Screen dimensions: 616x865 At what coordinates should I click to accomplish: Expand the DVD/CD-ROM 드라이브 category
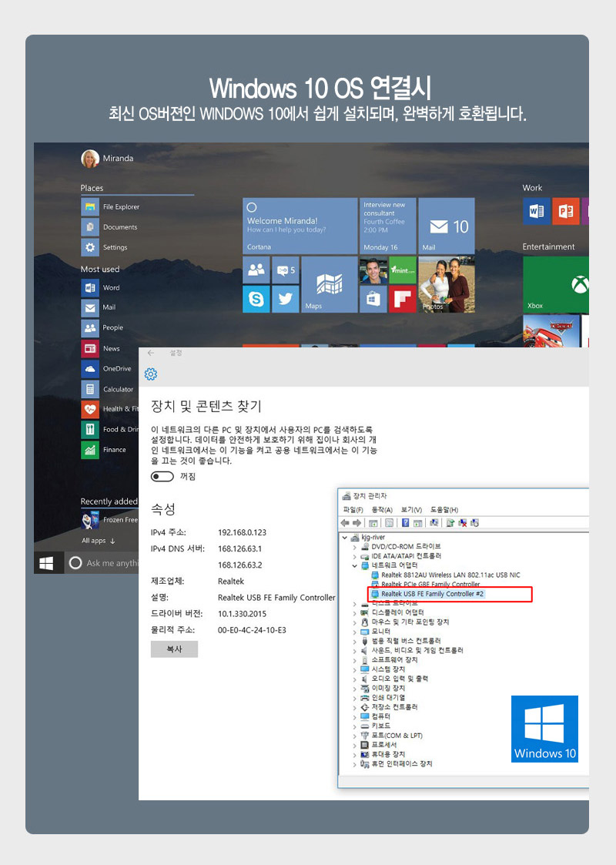pos(355,546)
